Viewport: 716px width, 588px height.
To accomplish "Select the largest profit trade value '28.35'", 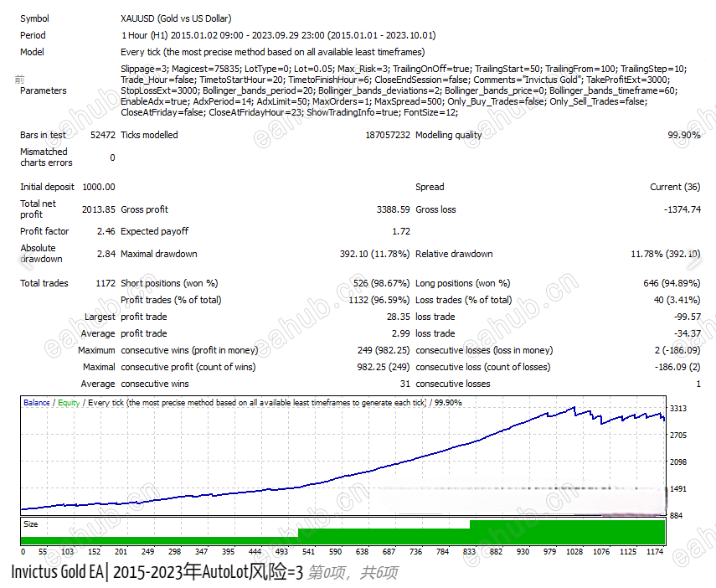I will (x=398, y=317).
